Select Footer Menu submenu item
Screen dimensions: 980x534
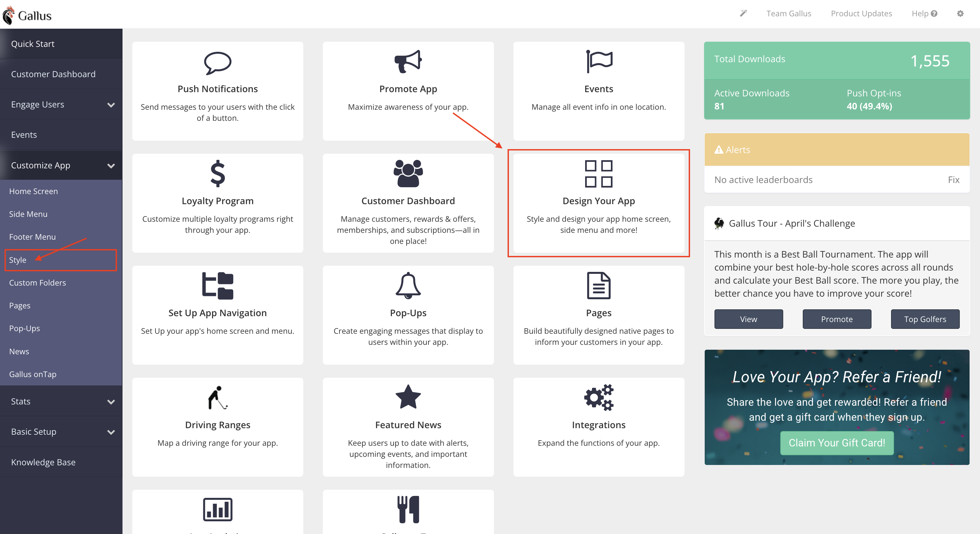(x=61, y=237)
